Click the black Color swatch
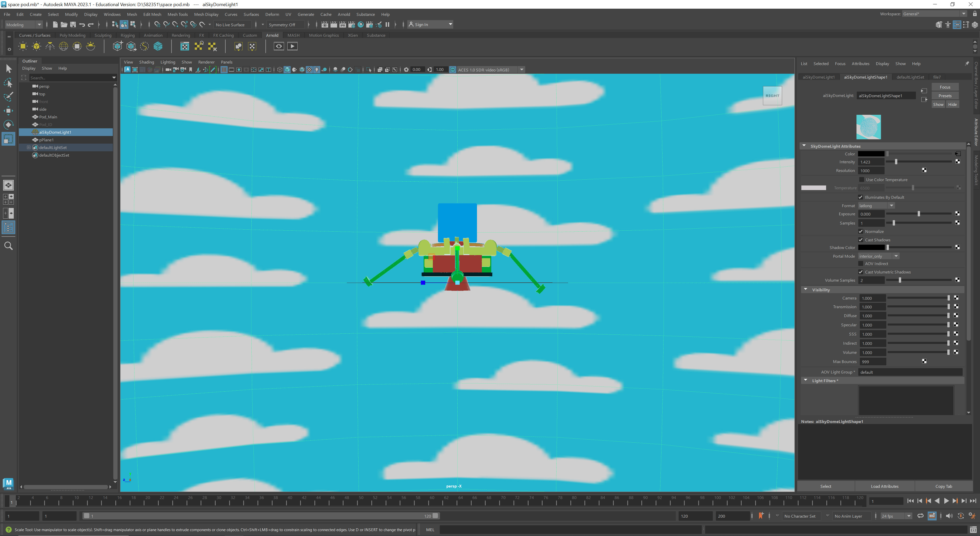 (871, 154)
